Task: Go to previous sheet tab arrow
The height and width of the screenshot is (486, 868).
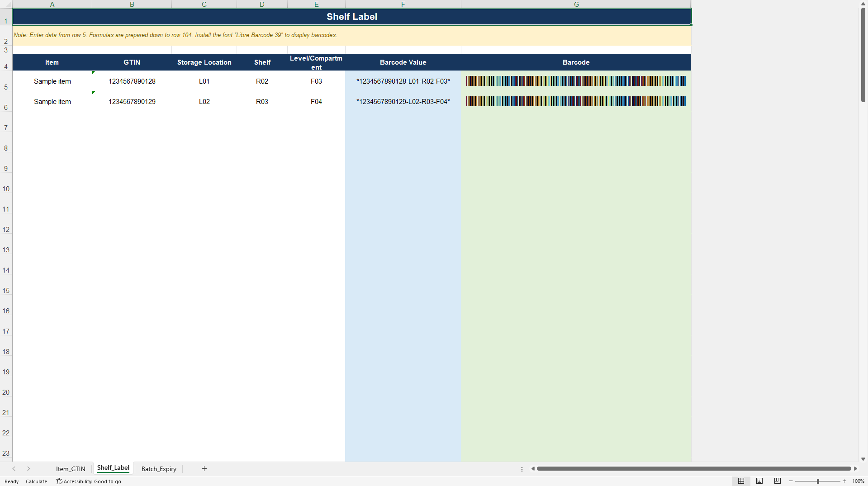Action: point(14,469)
